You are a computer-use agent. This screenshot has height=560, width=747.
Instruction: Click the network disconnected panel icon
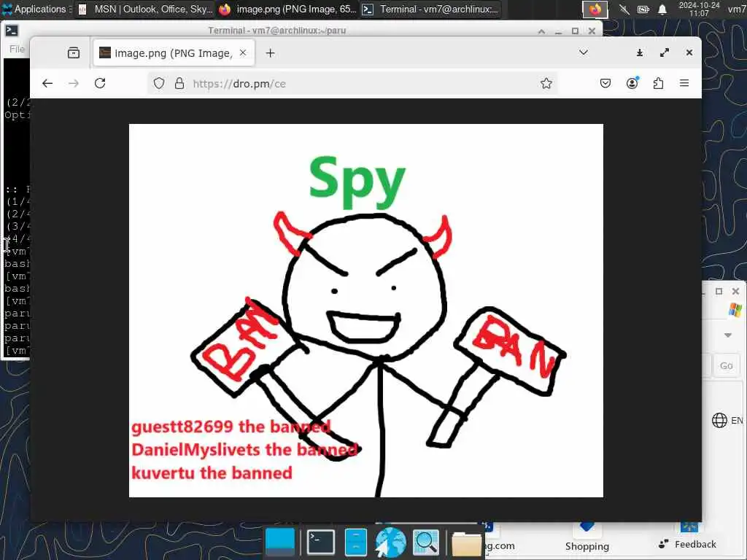tap(624, 9)
